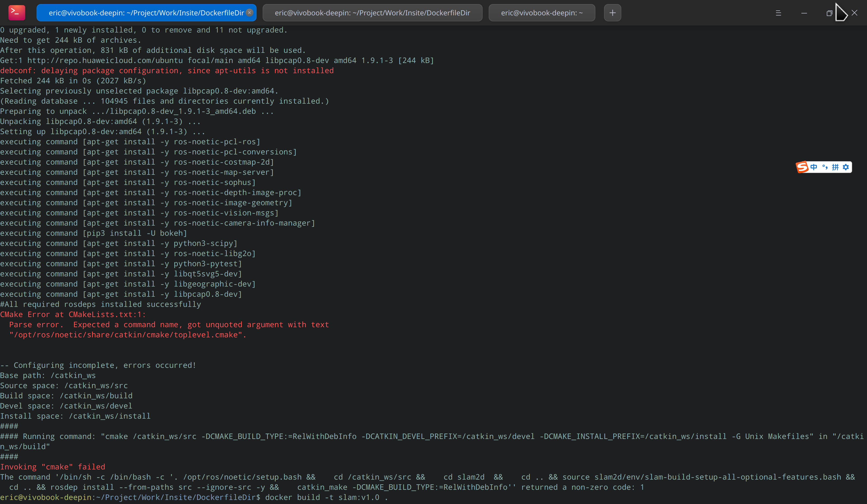This screenshot has height=504, width=867.
Task: Close the active DockerfileDir tab
Action: [x=249, y=13]
